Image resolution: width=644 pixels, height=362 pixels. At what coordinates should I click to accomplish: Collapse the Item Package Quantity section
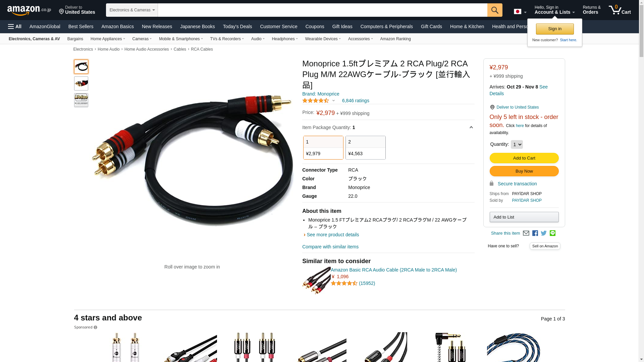click(471, 127)
